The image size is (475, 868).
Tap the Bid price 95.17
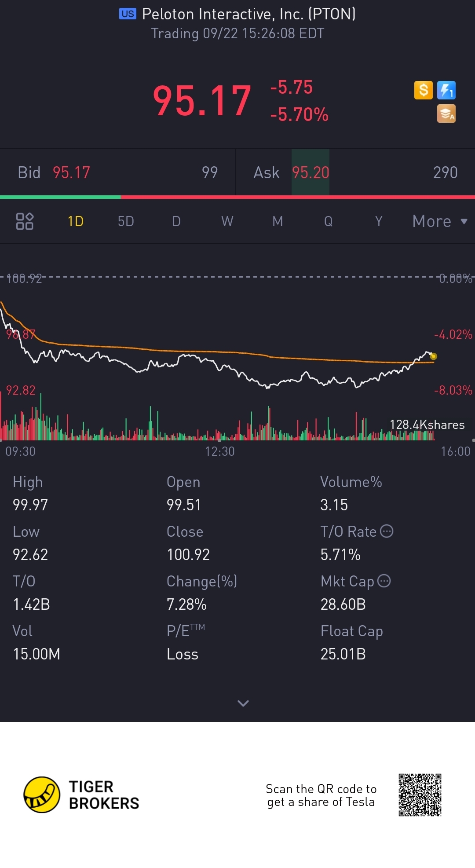(71, 172)
